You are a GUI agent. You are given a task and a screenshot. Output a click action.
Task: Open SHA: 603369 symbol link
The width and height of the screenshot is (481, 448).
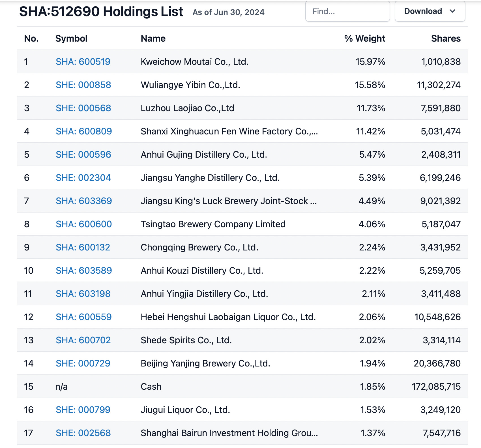click(x=84, y=201)
